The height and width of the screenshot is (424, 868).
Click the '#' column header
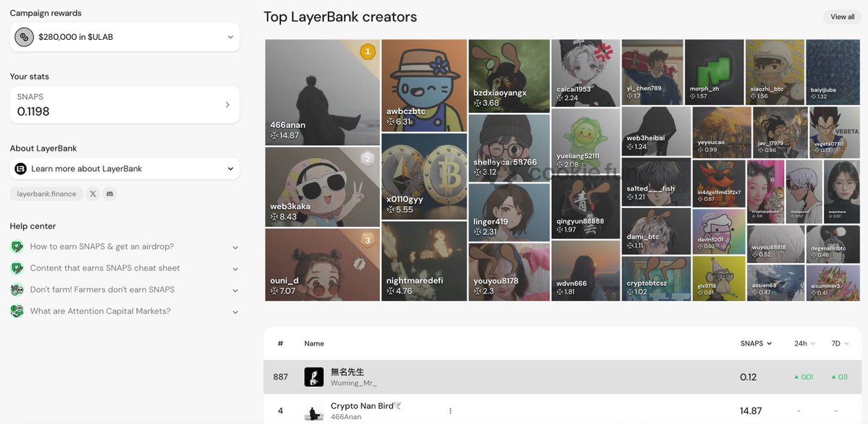click(280, 344)
